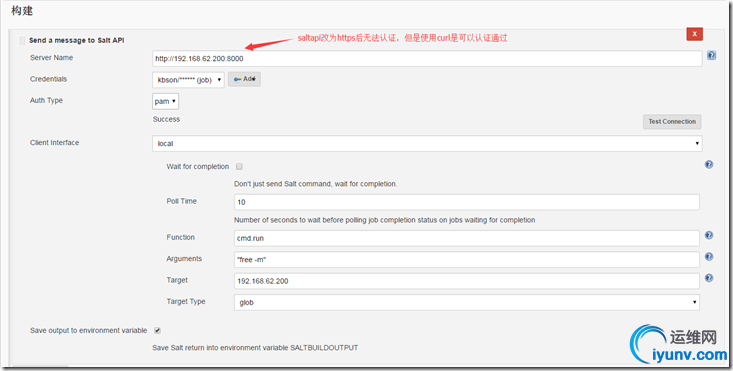The image size is (733, 371).
Task: Open help icon beside Wait for completion
Action: [709, 164]
